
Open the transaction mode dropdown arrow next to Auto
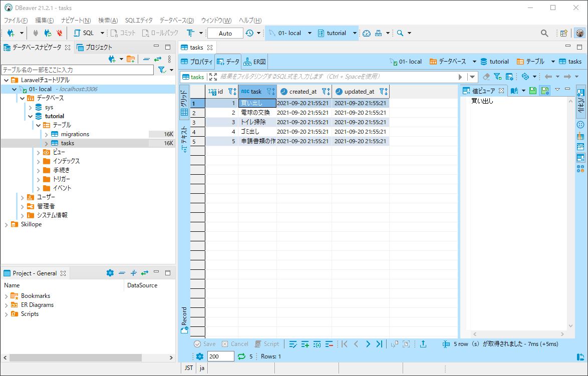[258, 33]
